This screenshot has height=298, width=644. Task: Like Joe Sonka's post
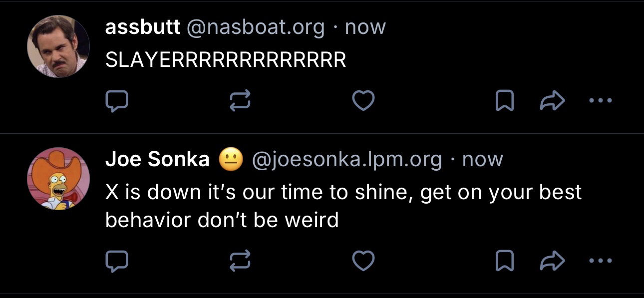click(363, 260)
